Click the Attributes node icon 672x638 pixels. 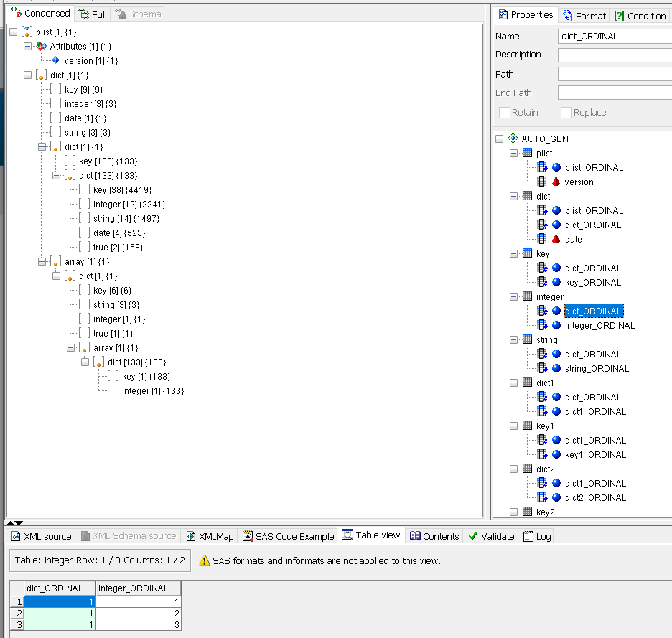click(x=41, y=46)
